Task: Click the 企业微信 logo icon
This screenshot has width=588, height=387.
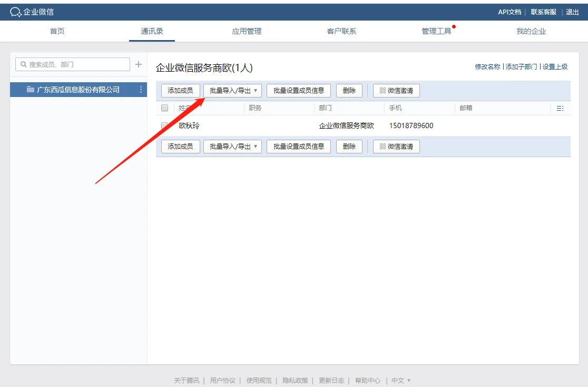Action: tap(16, 11)
